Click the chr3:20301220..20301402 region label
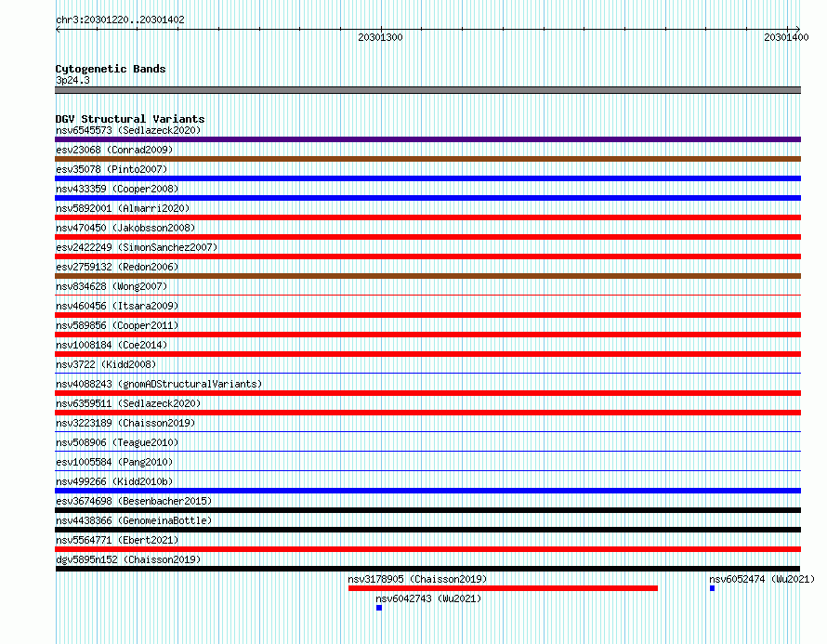Screen dimensions: 827x644 [120, 20]
